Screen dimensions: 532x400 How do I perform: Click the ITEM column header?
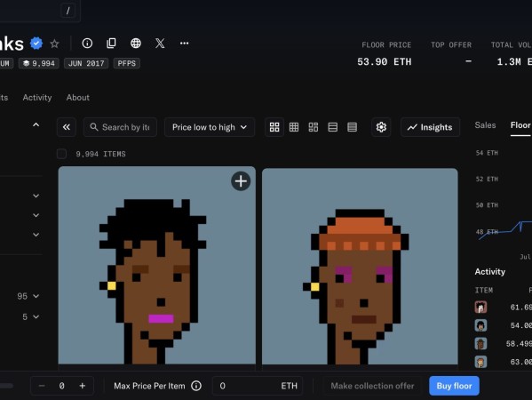484,290
